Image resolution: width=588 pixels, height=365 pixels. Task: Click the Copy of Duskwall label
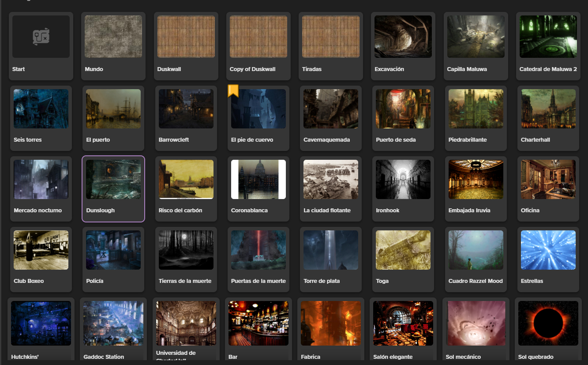coord(252,69)
